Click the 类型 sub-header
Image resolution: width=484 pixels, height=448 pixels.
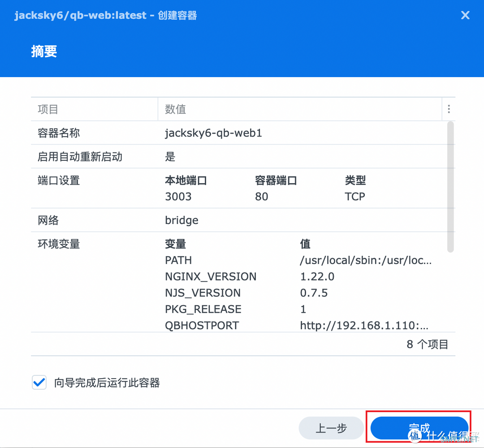pos(355,181)
